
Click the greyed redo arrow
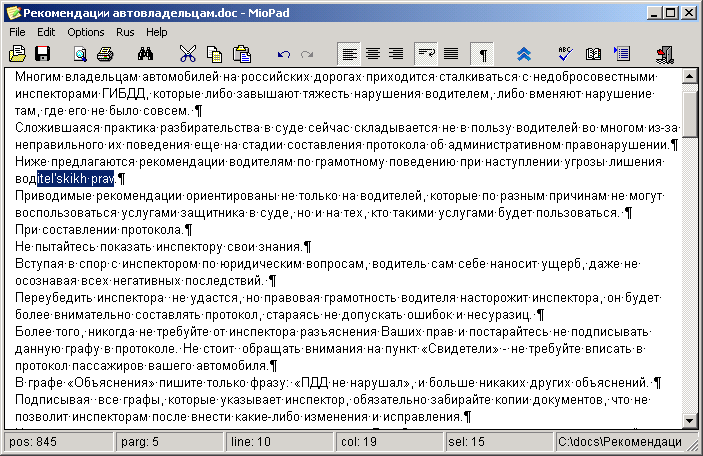[307, 54]
